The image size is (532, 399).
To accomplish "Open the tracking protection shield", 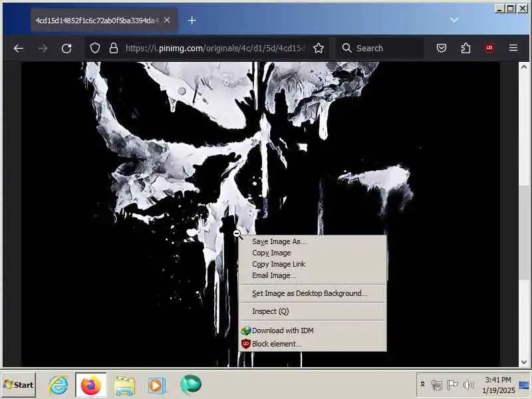I will click(x=95, y=48).
